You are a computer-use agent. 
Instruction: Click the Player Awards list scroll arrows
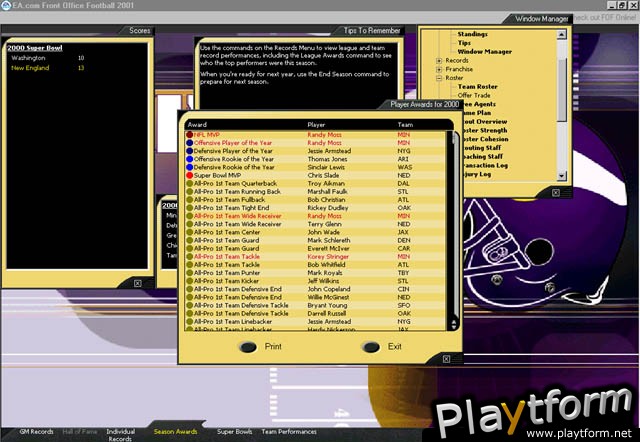point(453,324)
